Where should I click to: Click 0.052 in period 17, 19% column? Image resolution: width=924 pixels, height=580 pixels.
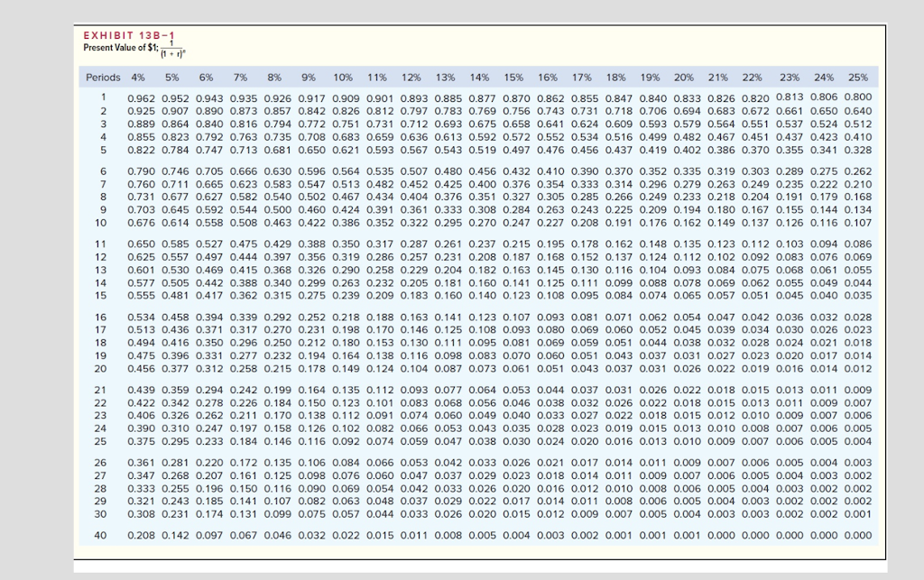coord(653,330)
